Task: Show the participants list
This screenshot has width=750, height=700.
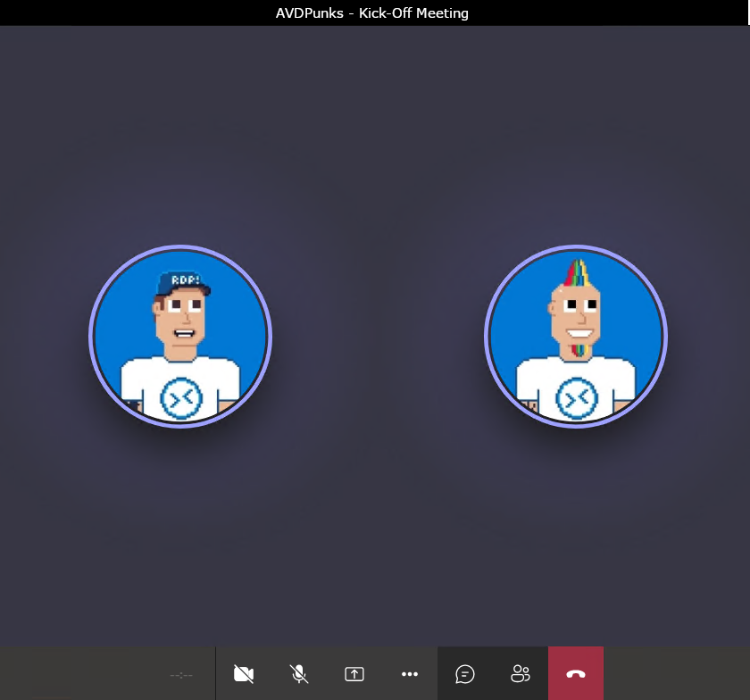Action: tap(521, 674)
